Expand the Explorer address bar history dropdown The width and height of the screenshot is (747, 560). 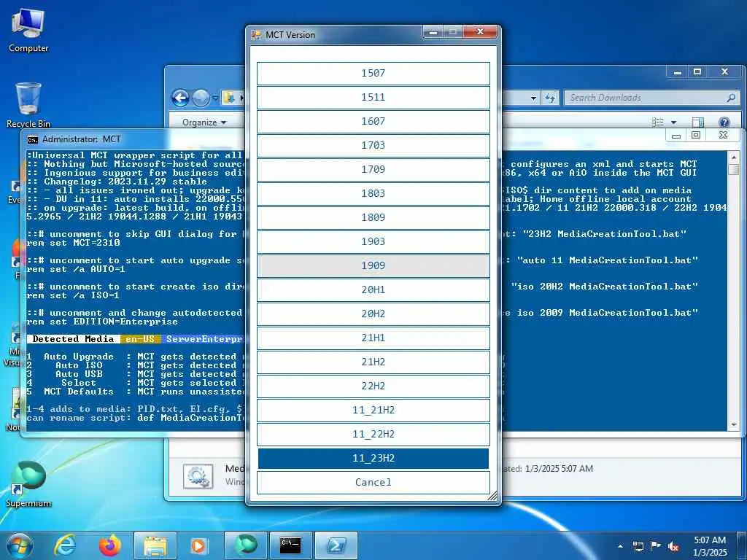533,98
